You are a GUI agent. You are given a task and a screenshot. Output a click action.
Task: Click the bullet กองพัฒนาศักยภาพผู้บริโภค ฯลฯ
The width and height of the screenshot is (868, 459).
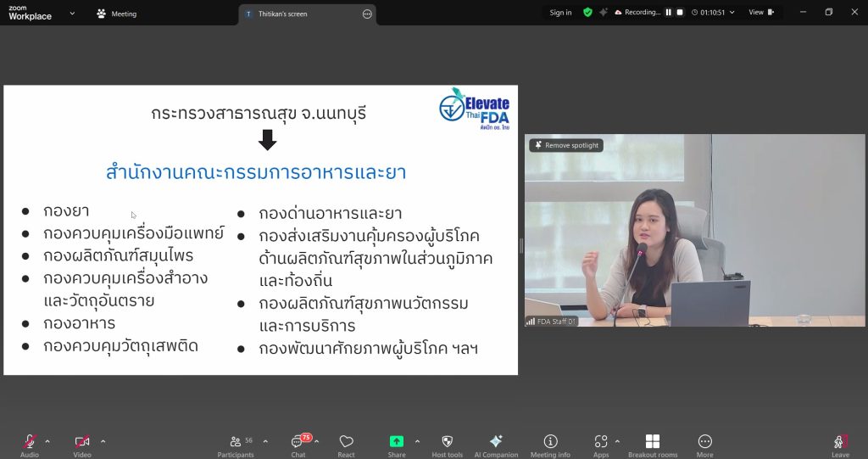[x=368, y=349]
